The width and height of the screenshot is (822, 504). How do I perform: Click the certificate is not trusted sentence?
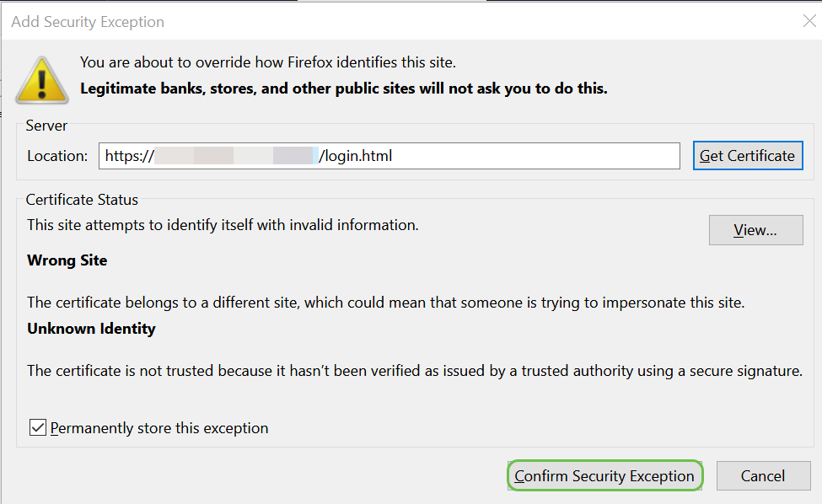pyautogui.click(x=414, y=371)
